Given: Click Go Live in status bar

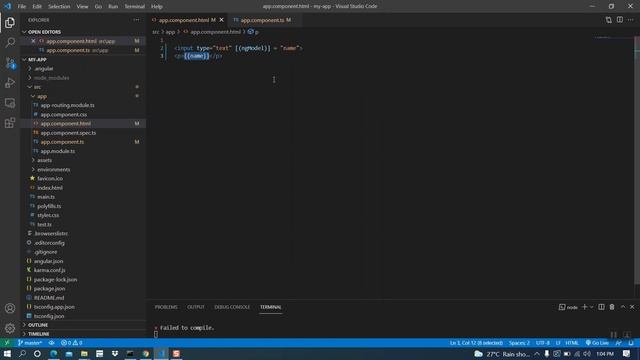Looking at the screenshot, I should 597,343.
